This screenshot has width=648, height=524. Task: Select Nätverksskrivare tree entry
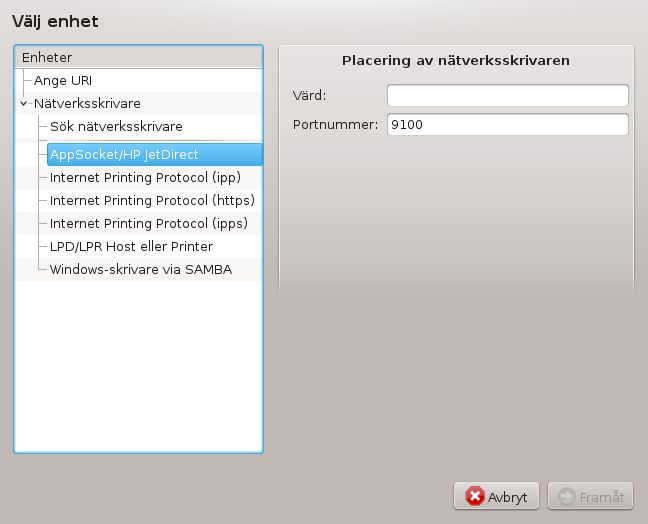click(87, 103)
